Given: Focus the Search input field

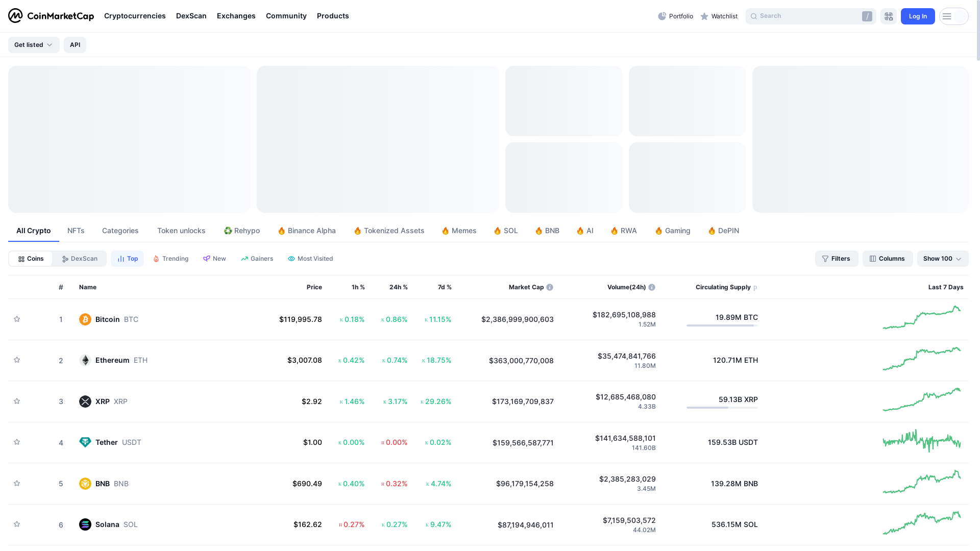Looking at the screenshot, I should point(811,16).
